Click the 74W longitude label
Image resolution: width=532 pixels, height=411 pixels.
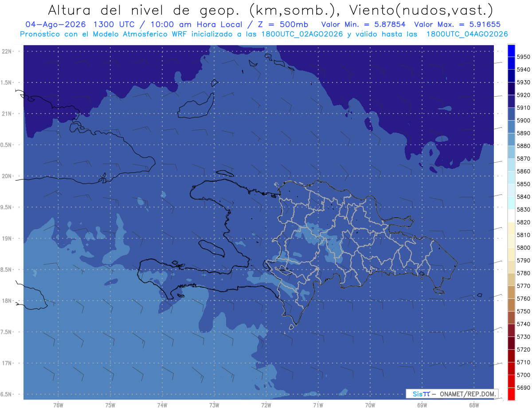pos(162,405)
